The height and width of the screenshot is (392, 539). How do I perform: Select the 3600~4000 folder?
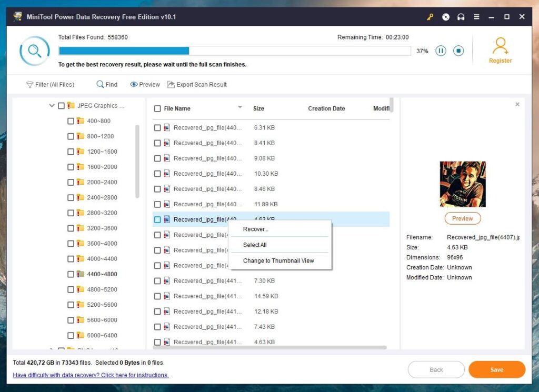pos(102,244)
